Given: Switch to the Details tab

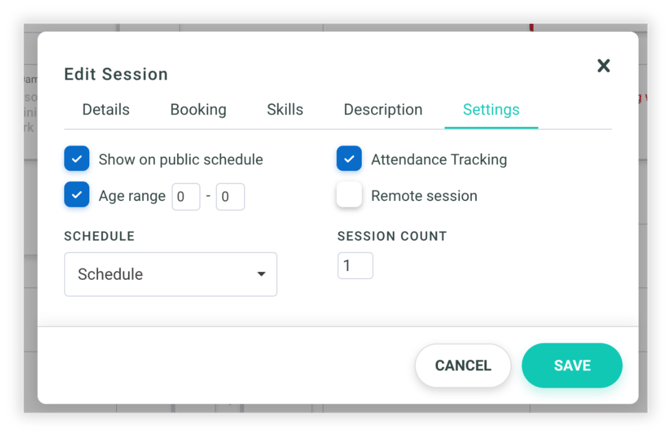Looking at the screenshot, I should [105, 110].
